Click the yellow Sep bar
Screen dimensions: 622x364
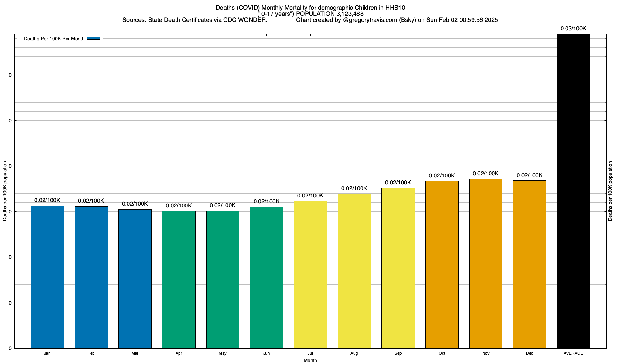pyautogui.click(x=398, y=268)
